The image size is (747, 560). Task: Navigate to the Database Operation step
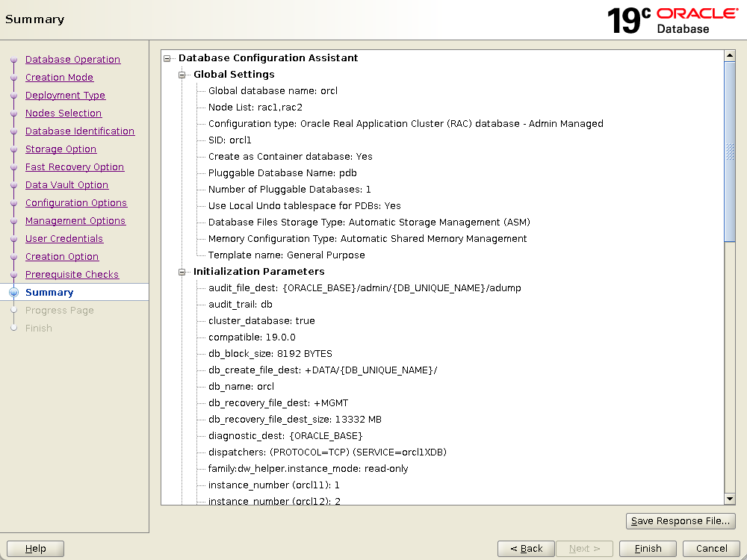[72, 60]
